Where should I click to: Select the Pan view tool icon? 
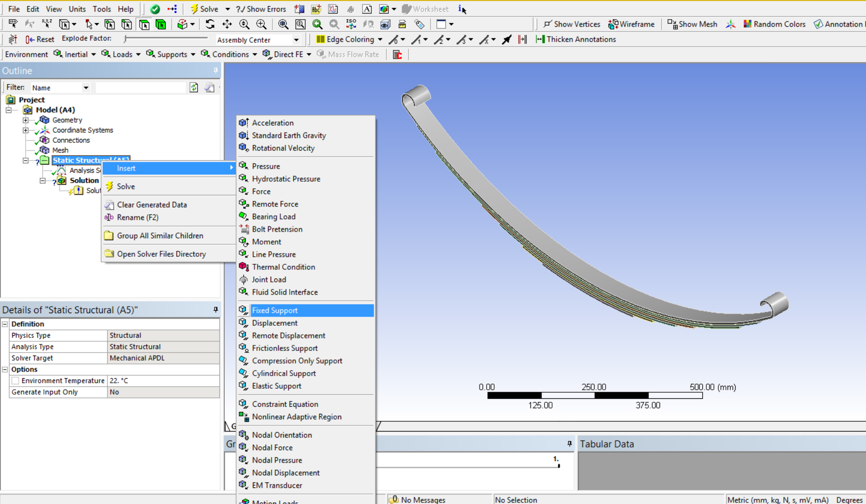click(227, 24)
